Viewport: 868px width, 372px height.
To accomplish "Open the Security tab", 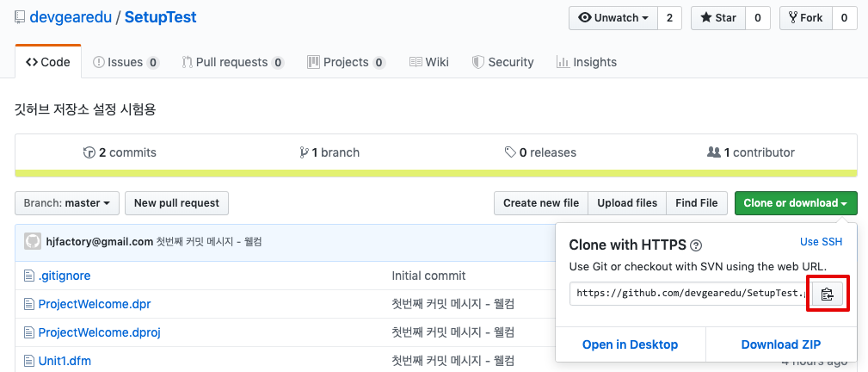I will pyautogui.click(x=502, y=62).
